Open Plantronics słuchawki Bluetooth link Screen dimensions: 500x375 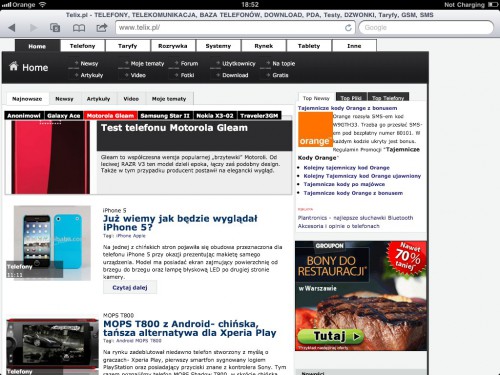[x=355, y=218]
